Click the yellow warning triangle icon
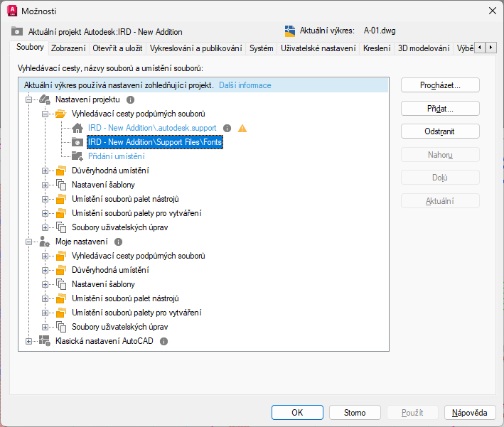Screen dimensions: 504x427 tap(242, 129)
